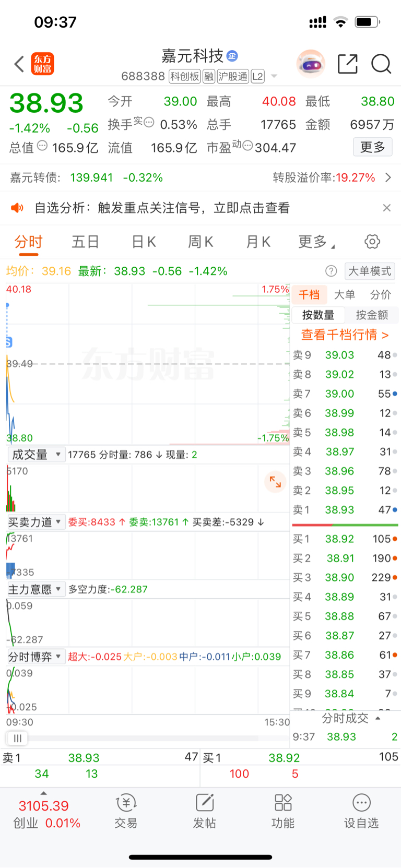401x868 pixels.
Task: Switch order panel to 千档
Action: (309, 295)
